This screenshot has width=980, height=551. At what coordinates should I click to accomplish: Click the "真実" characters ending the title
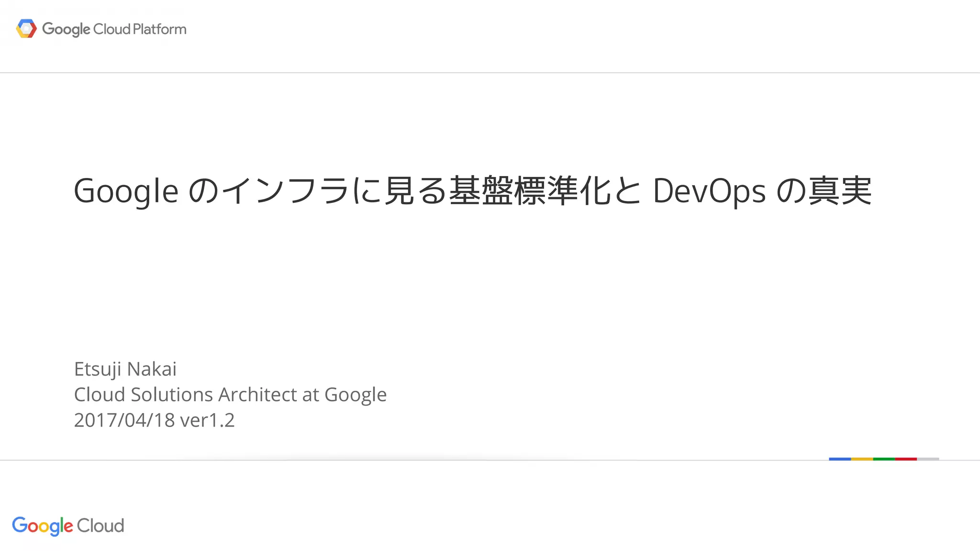coord(840,191)
